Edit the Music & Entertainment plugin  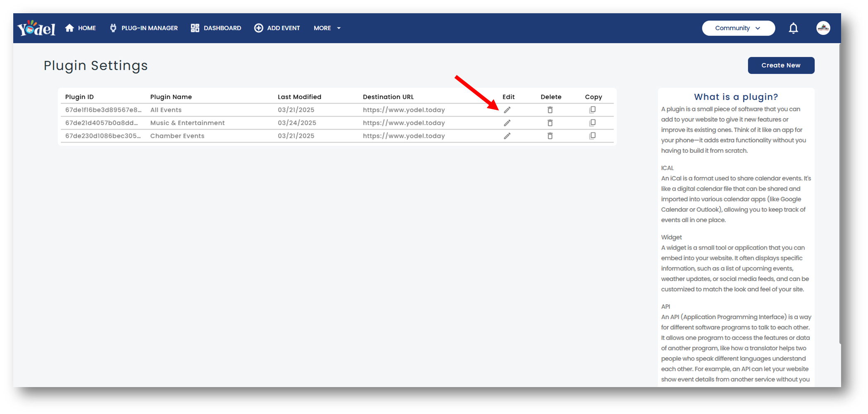pos(508,123)
